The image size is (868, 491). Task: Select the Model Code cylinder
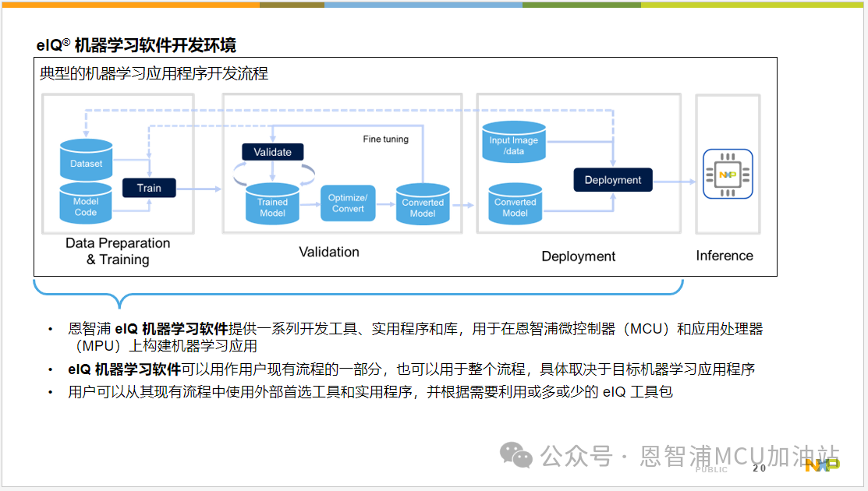(x=86, y=203)
